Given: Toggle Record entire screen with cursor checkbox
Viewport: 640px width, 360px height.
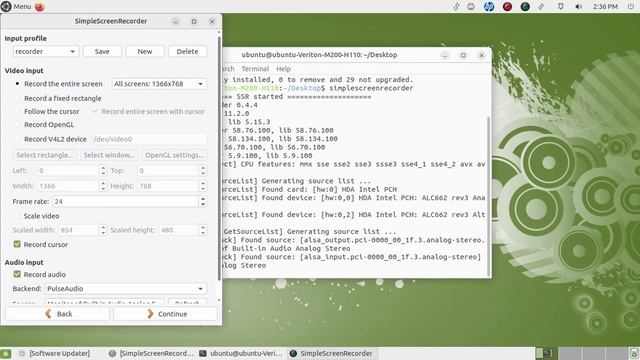Looking at the screenshot, I should tap(149, 111).
